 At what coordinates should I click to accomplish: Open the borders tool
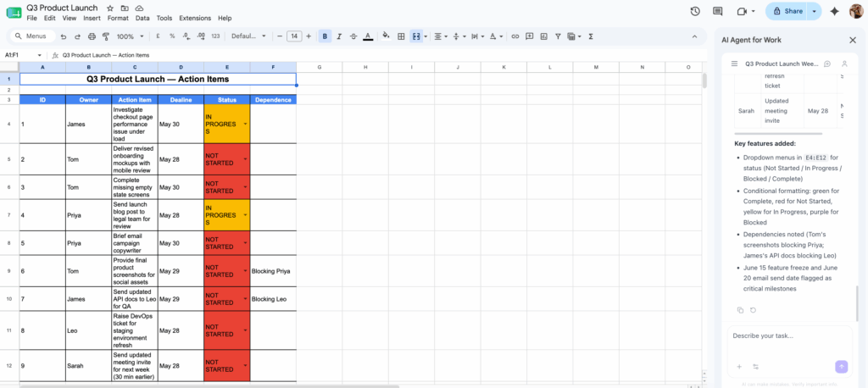[x=401, y=36]
